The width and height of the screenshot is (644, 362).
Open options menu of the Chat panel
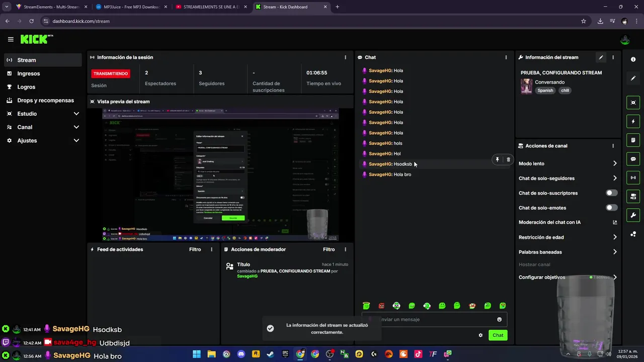(x=506, y=57)
